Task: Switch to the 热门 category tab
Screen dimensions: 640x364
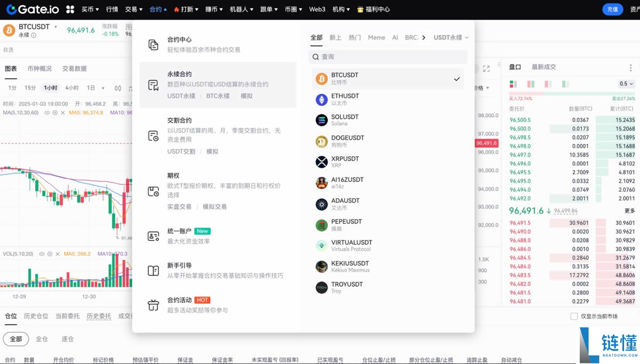Action: click(355, 37)
